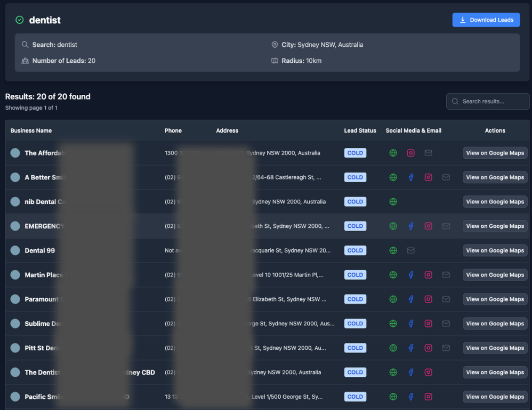Click the Business Name column header

(x=31, y=130)
